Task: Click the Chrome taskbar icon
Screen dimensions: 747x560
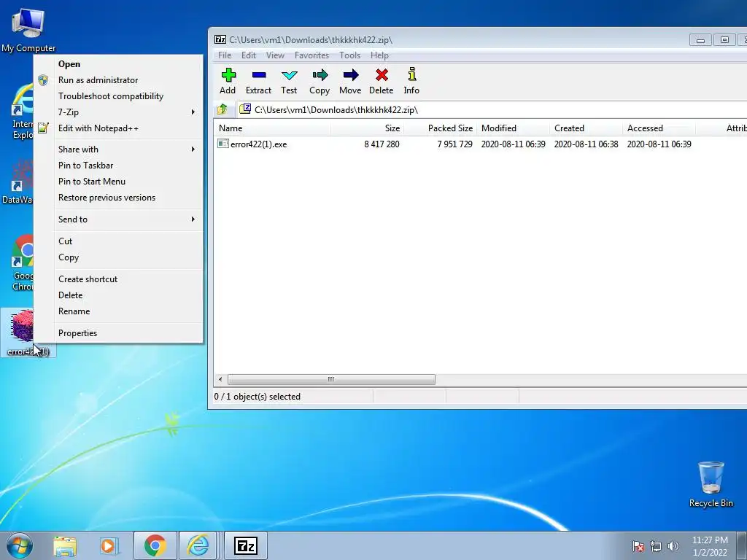Action: [x=155, y=545]
